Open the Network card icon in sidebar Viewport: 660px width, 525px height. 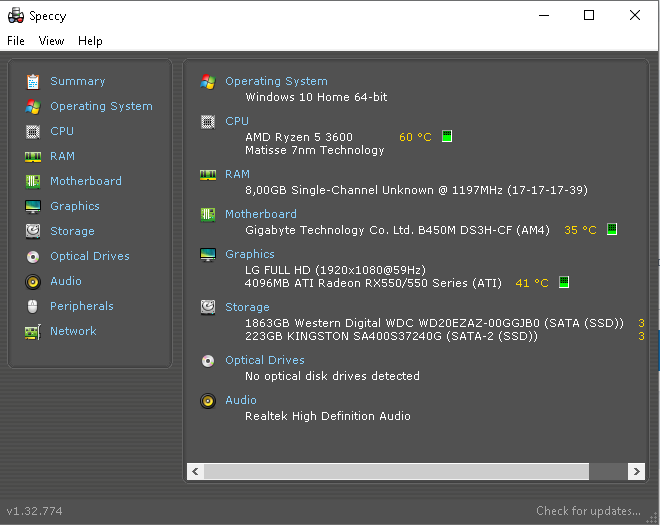pos(33,332)
